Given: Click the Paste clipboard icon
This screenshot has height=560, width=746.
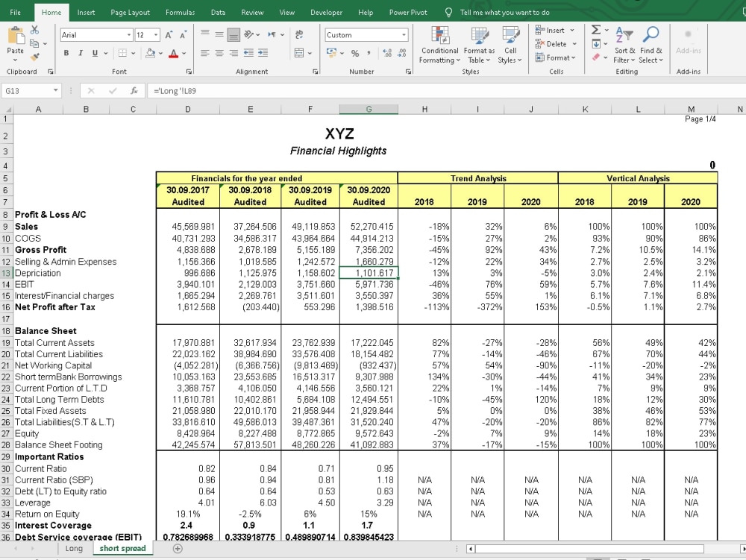Looking at the screenshot, I should tap(15, 36).
